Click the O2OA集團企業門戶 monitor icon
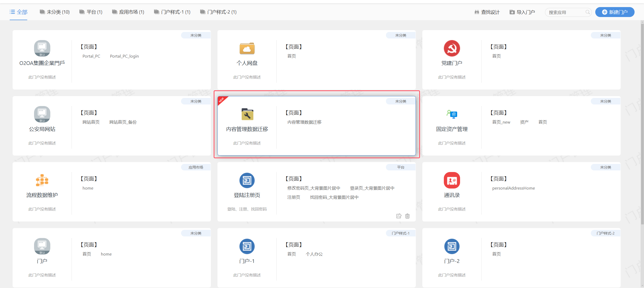The width and height of the screenshot is (644, 288). [42, 48]
